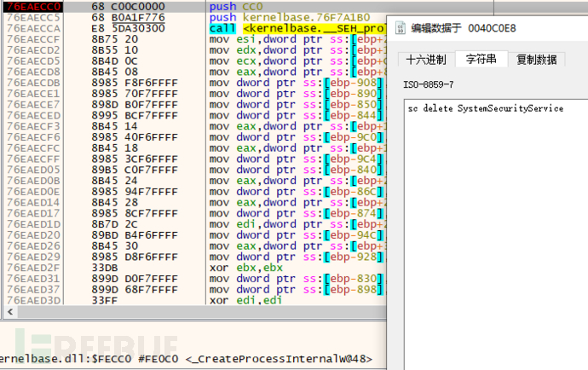Select the 字符串 string tab
This screenshot has width=588, height=370.
tap(481, 59)
